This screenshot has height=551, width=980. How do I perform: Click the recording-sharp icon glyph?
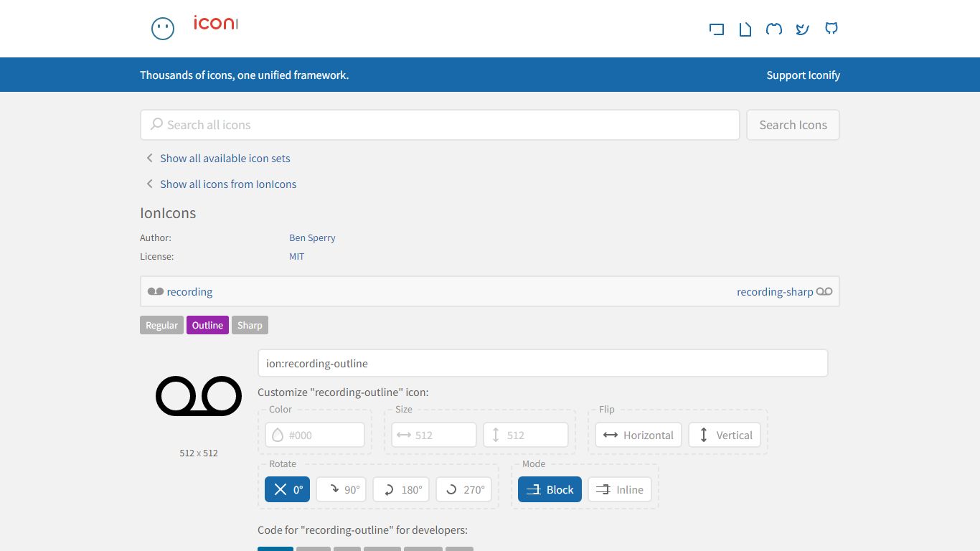coord(825,291)
